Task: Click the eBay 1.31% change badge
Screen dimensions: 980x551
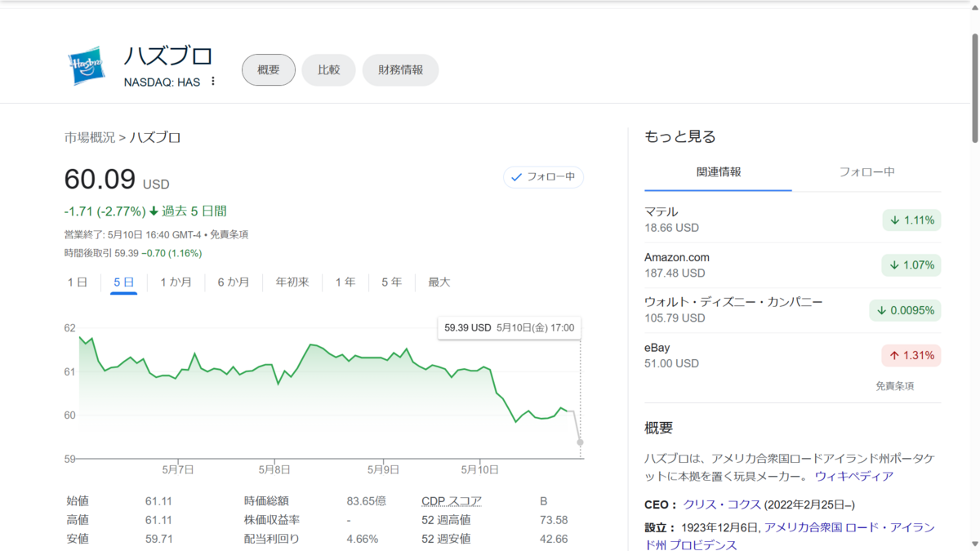Action: pos(911,356)
